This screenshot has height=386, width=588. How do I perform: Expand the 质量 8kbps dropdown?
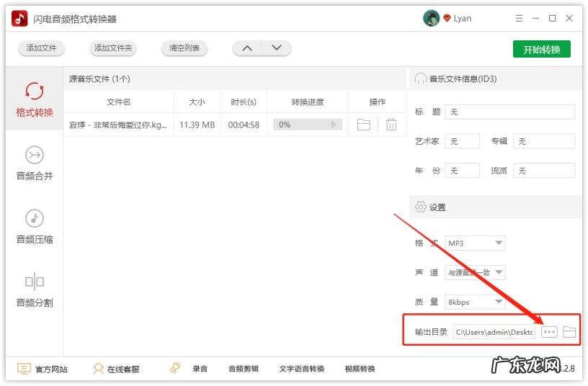(475, 302)
